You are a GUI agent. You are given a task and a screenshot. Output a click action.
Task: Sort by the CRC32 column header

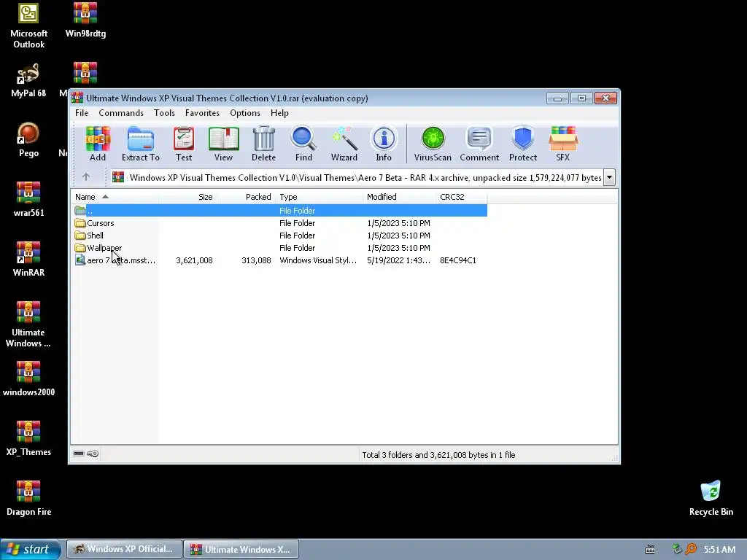coord(461,197)
